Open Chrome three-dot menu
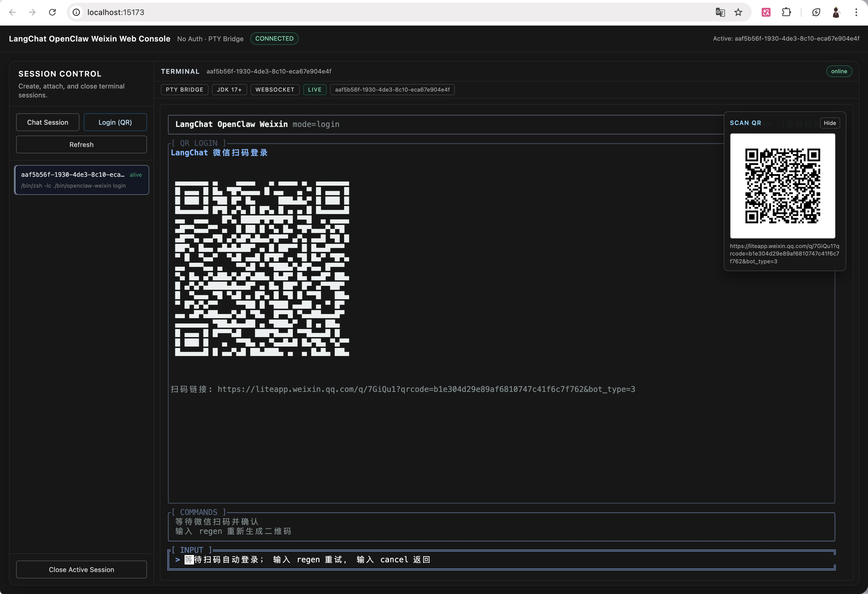Image resolution: width=868 pixels, height=594 pixels. click(856, 12)
